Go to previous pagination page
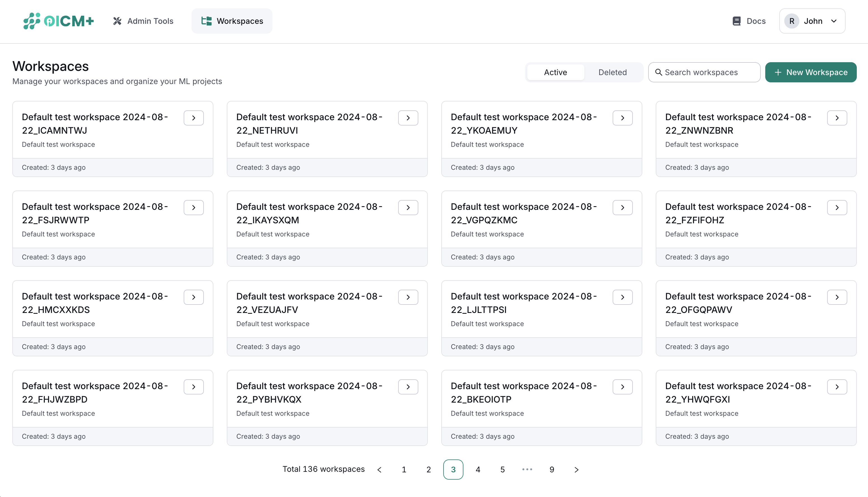 [x=379, y=470]
